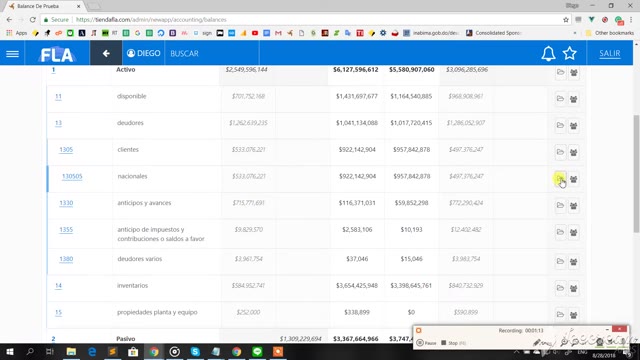Open account link 15
Image resolution: width=640 pixels, height=360 pixels.
[58, 312]
